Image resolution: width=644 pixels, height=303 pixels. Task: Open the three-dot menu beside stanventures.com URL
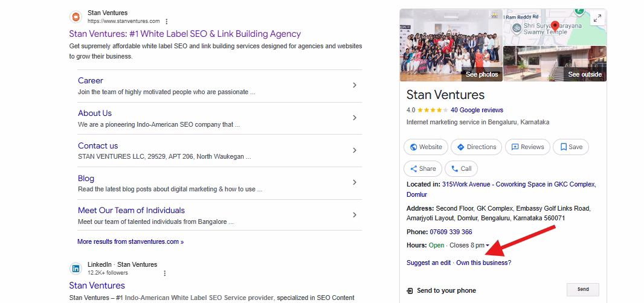coord(167,22)
